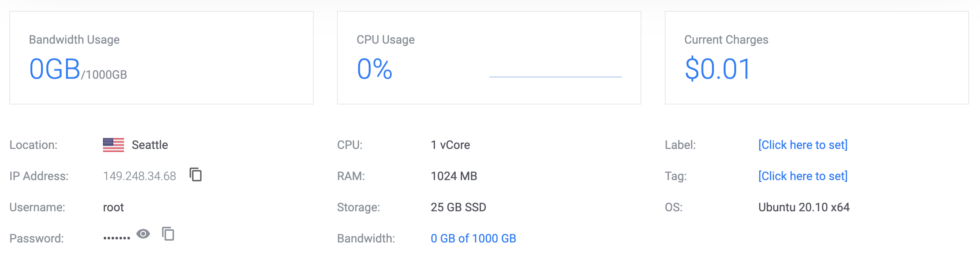Open the 0 GB of 1000 GB bandwidth link
The width and height of the screenshot is (980, 276).
(473, 238)
